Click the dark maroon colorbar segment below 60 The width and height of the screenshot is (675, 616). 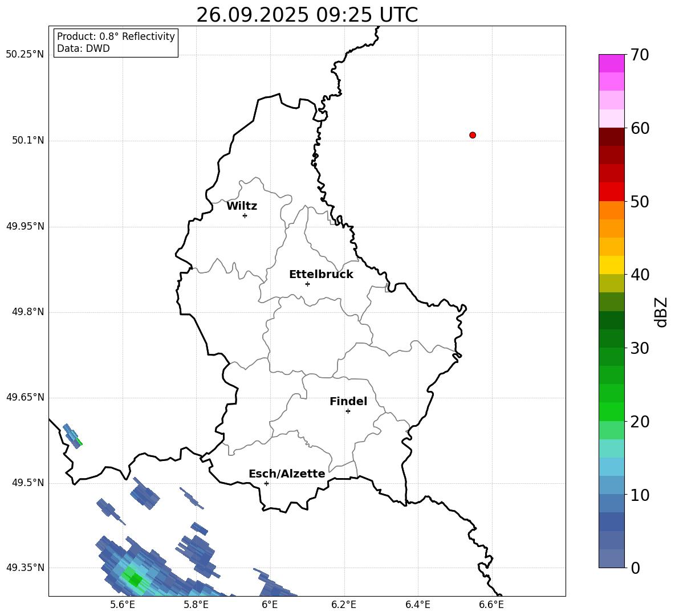click(611, 137)
